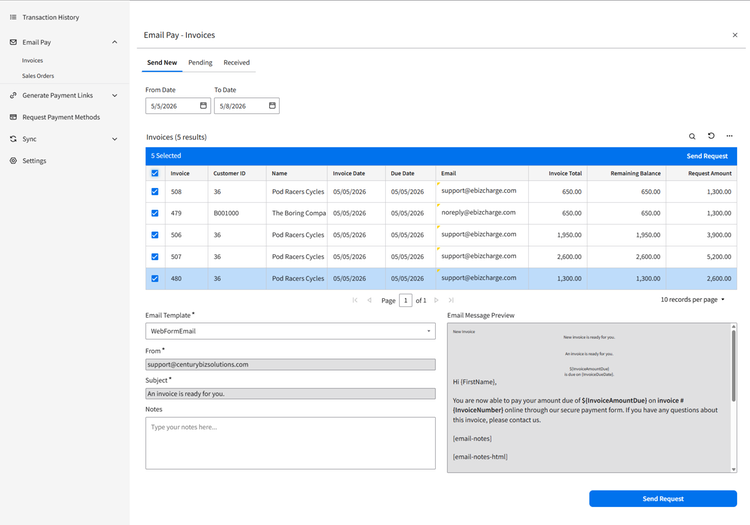
Task: Open Request Payment Methods in the sidebar
Action: 61,117
